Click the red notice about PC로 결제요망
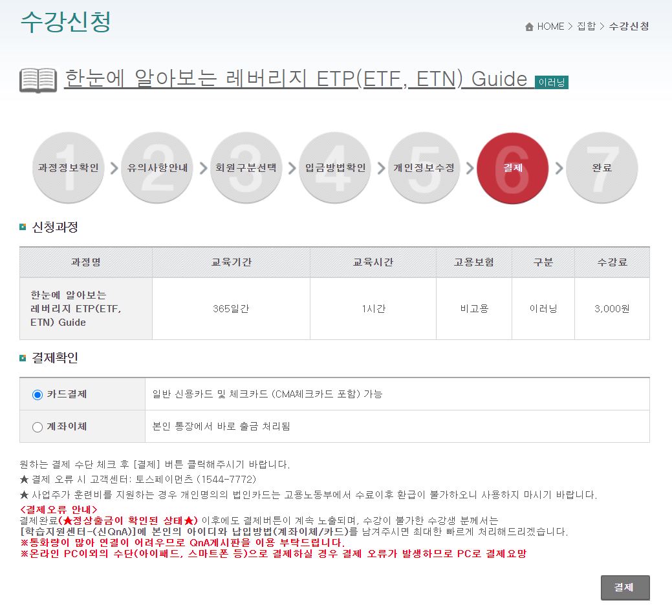This screenshot has height=616, width=672. pyautogui.click(x=273, y=554)
